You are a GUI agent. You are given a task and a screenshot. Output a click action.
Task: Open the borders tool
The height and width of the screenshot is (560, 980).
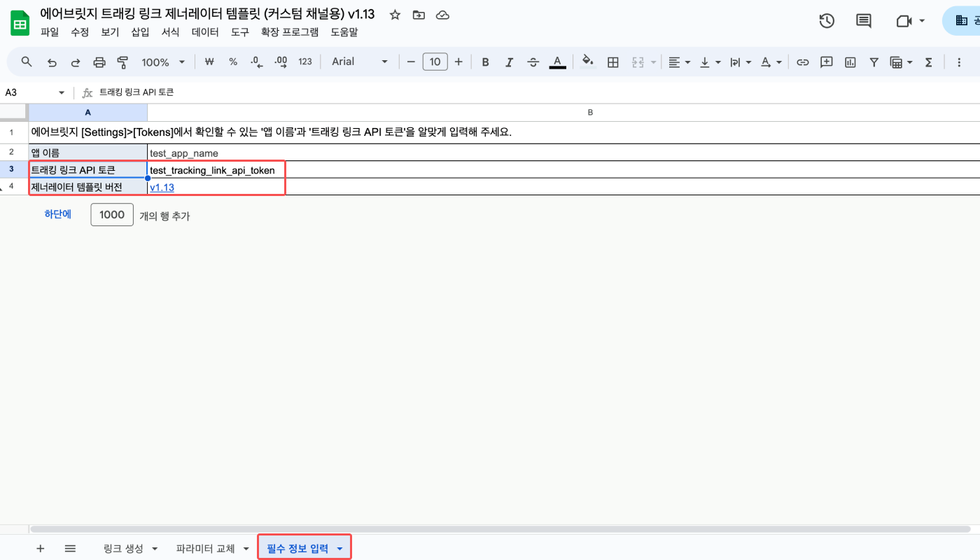click(x=613, y=62)
